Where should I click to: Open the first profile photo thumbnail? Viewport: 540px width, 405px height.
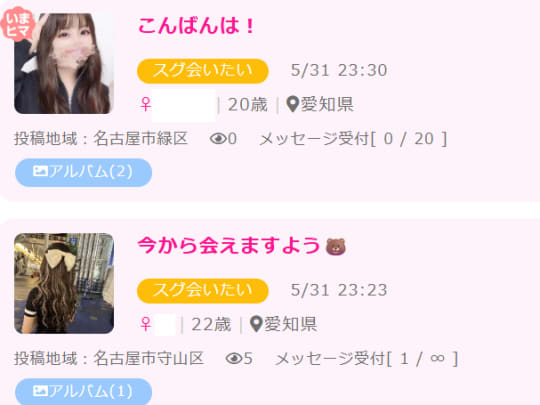coord(64,63)
